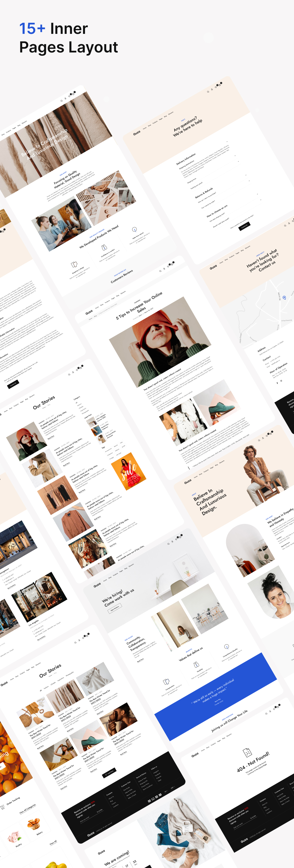Screen dimensions: 294x868
Task: Expand the 'Can I cancel my order?' question
Action: 250,181
